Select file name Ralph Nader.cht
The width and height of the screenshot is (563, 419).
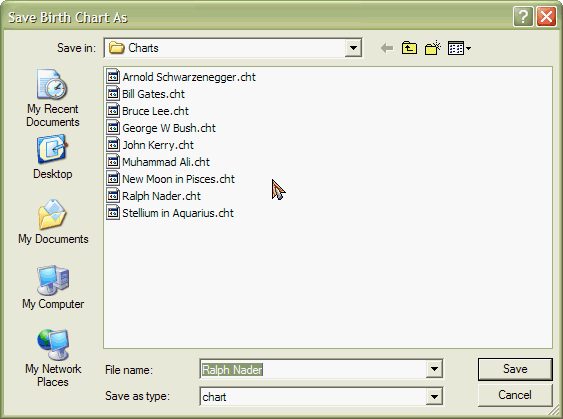click(x=161, y=196)
